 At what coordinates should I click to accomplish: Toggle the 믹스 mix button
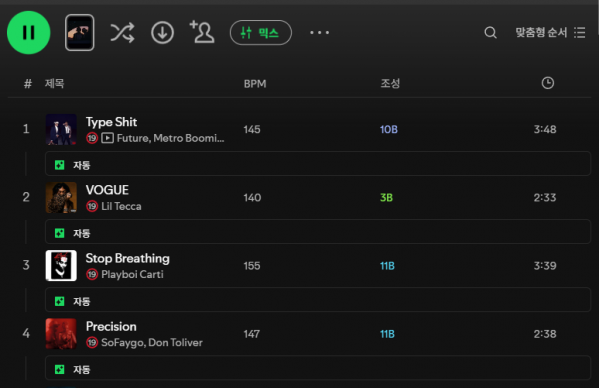[x=261, y=32]
